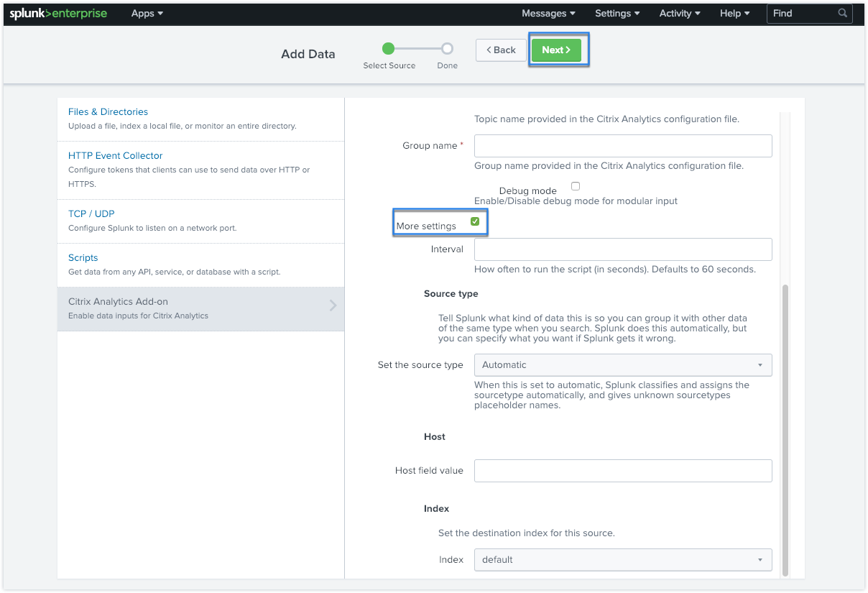The image size is (868, 593).
Task: Expand the Index dropdown
Action: (622, 560)
